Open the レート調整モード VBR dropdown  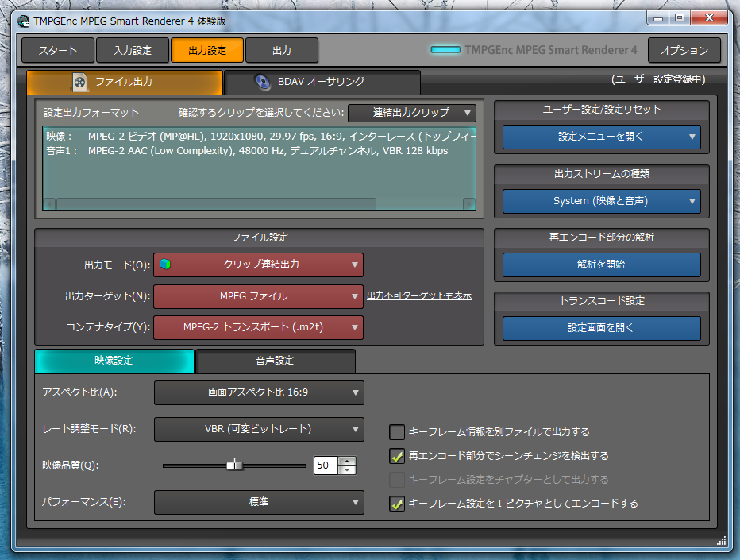click(258, 429)
